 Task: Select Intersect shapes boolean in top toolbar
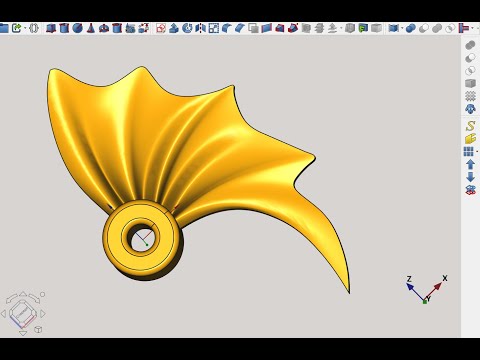coord(450,28)
